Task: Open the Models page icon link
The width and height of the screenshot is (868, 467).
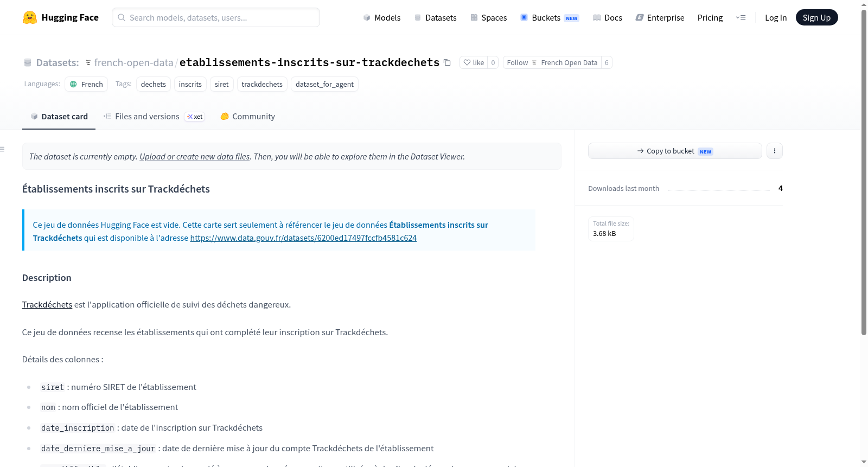Action: point(367,18)
